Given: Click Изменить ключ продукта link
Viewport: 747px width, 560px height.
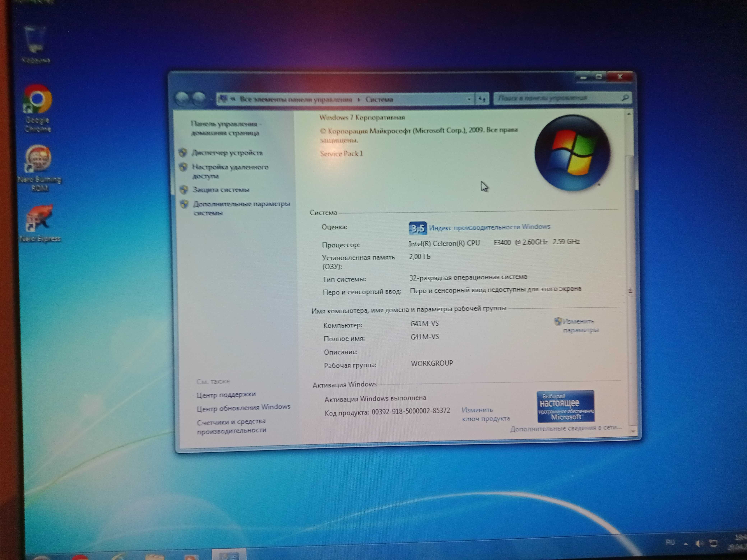Looking at the screenshot, I should coord(486,414).
